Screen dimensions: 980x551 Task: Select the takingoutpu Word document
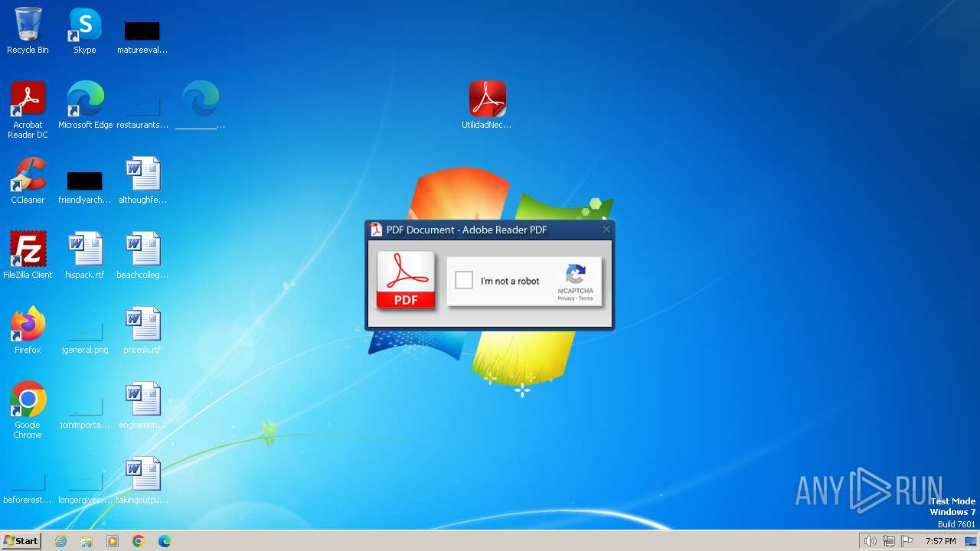click(142, 481)
